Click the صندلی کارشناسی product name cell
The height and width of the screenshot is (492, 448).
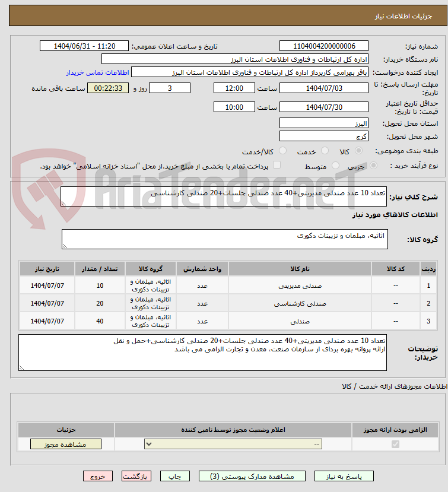[x=300, y=303]
